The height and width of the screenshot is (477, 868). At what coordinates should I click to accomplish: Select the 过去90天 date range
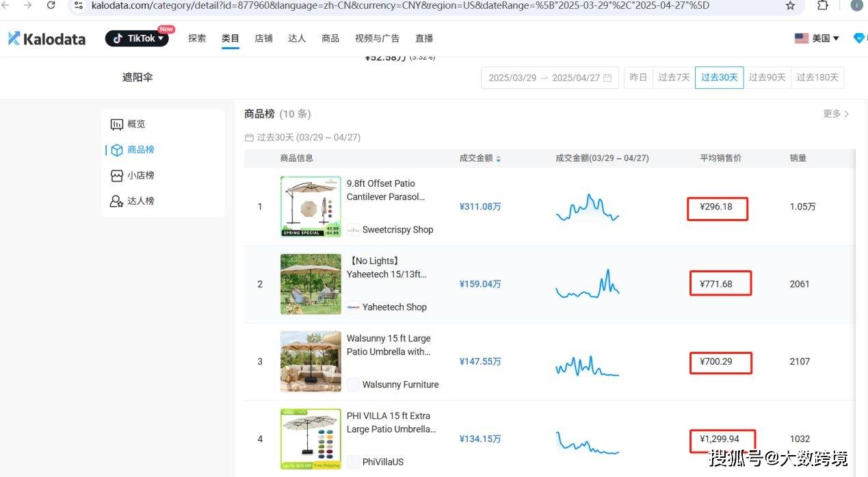point(767,77)
